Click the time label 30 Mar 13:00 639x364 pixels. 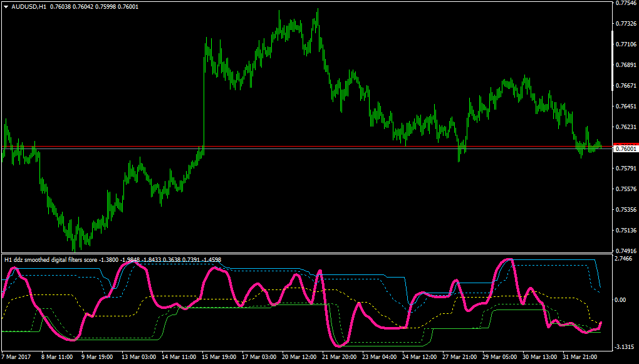[x=539, y=356]
